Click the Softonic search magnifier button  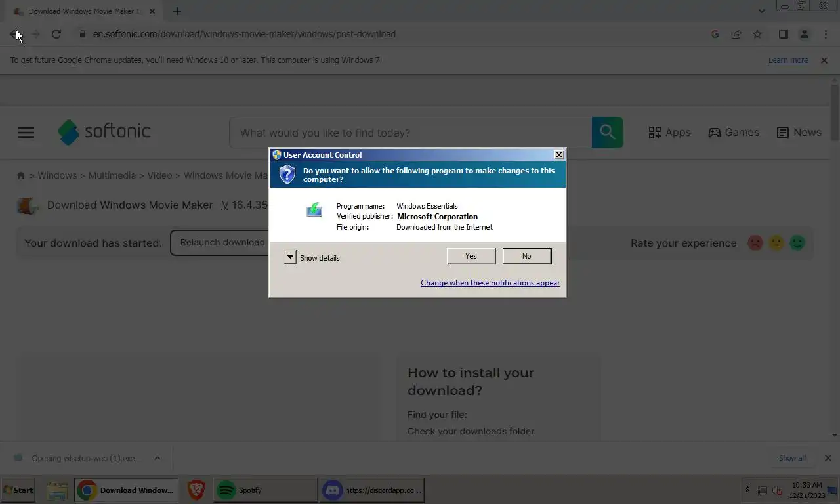point(608,133)
